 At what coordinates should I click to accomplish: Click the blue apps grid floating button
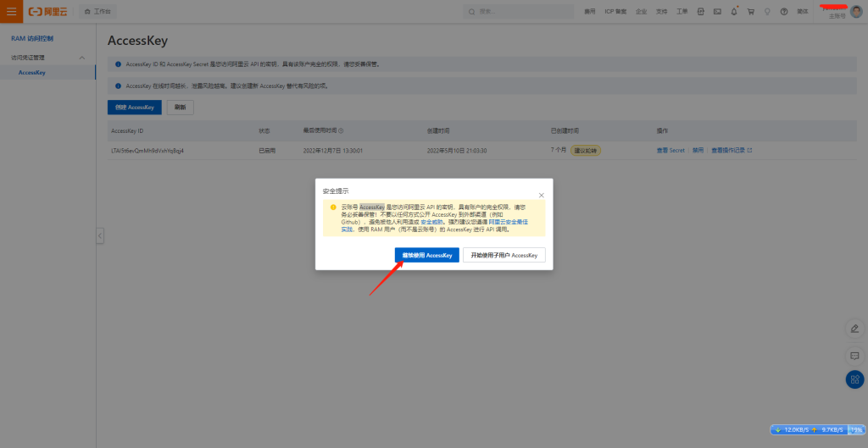(854, 379)
